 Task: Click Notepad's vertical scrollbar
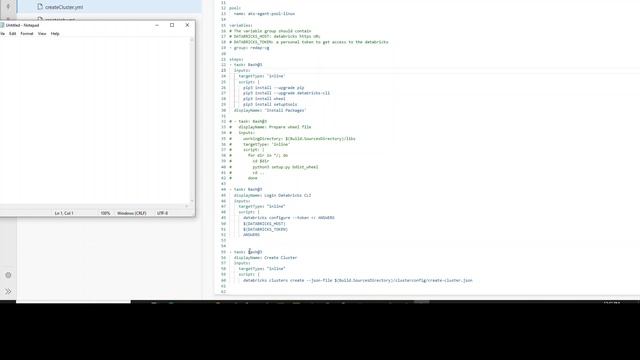point(192,120)
